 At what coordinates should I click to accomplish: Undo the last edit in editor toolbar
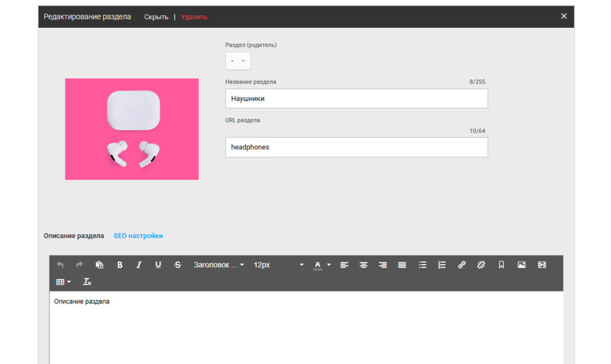60,265
